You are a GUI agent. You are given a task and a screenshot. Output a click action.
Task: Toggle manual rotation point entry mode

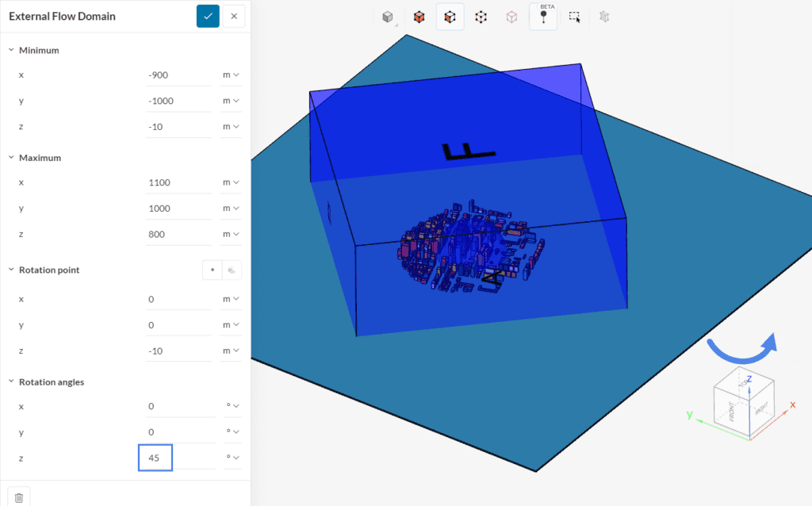tap(213, 270)
